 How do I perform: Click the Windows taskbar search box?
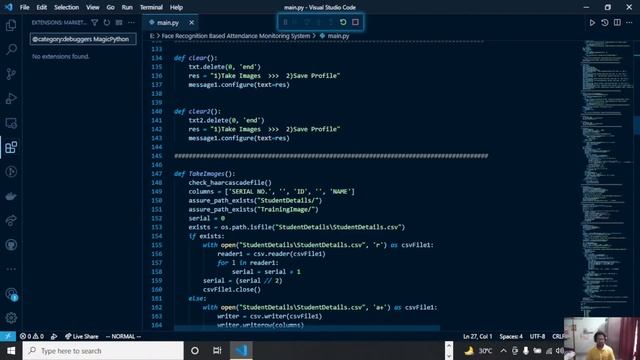click(x=103, y=351)
